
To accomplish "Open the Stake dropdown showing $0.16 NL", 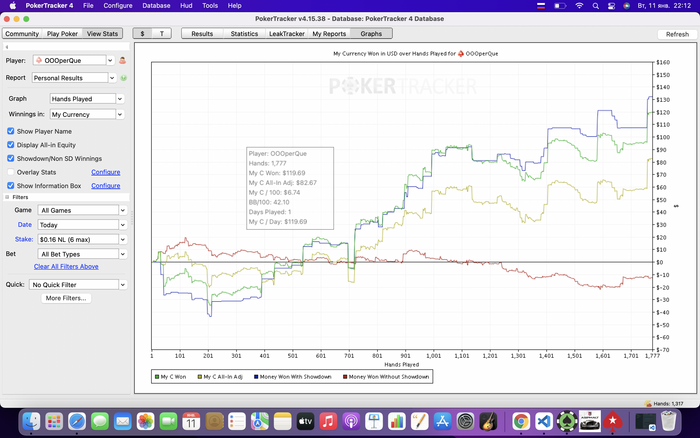I will coord(82,239).
